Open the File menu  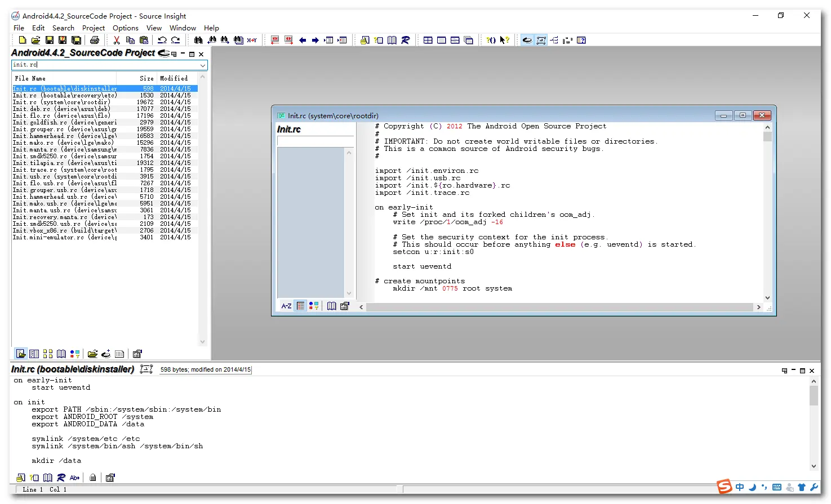(19, 28)
